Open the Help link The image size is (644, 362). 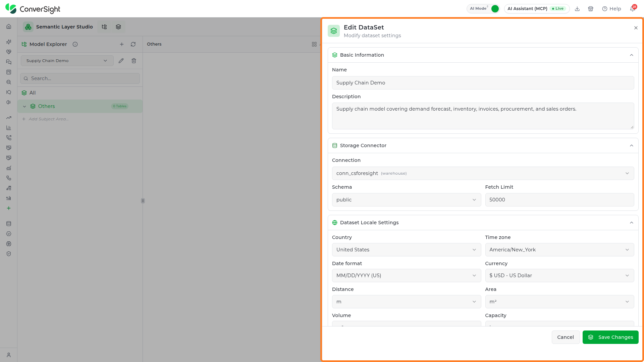611,9
